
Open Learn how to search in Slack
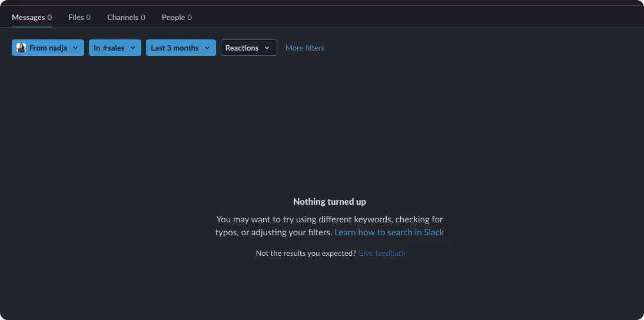click(389, 232)
